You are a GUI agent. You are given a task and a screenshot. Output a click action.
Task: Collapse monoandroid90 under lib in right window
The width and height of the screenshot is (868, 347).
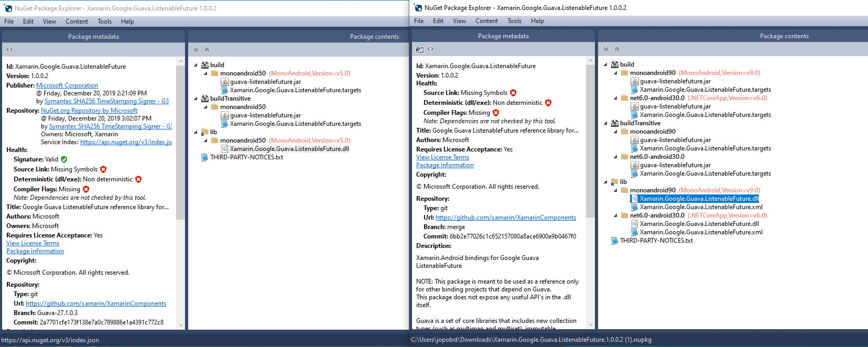[615, 190]
